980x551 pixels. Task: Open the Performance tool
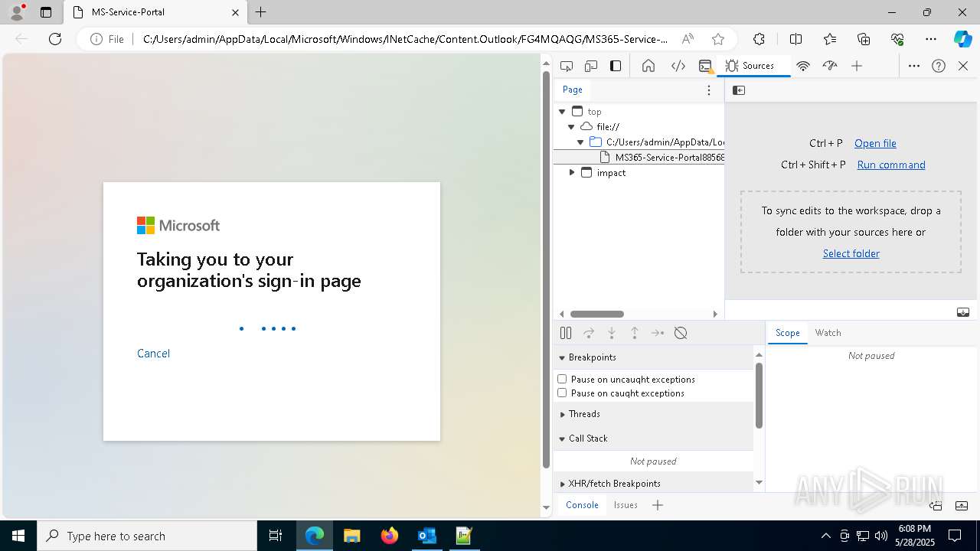pos(830,66)
